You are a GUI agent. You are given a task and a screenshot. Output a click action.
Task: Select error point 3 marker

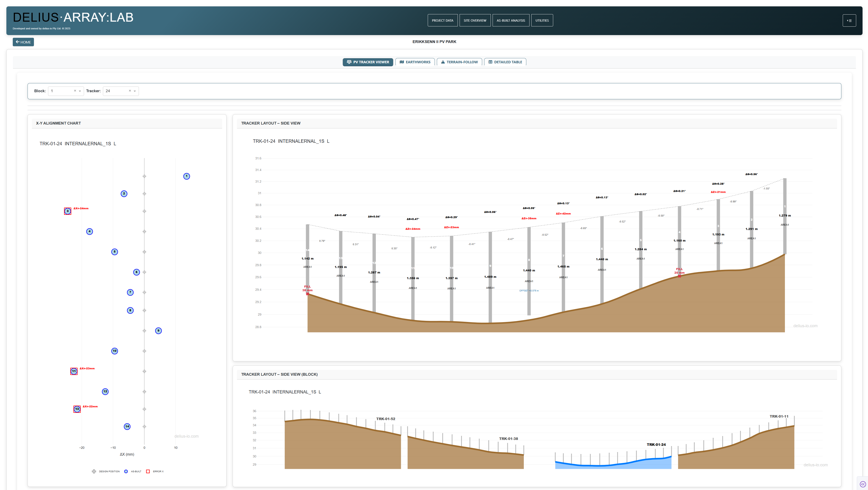click(x=68, y=211)
